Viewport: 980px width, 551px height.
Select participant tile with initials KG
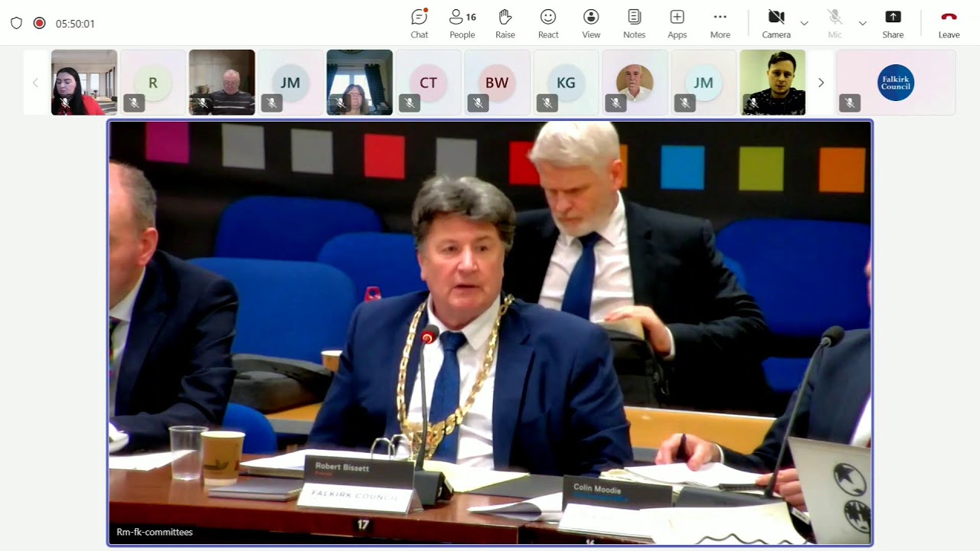[x=567, y=83]
